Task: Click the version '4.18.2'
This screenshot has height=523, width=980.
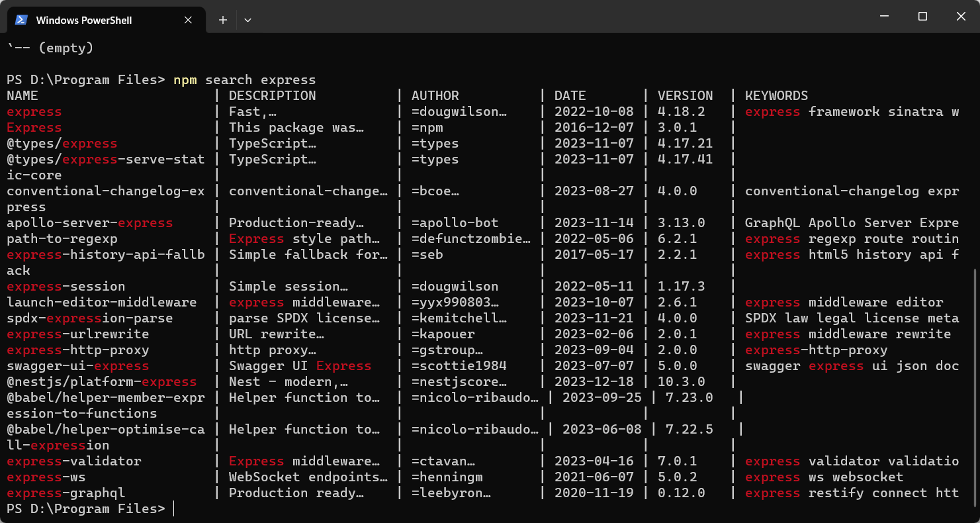Action: click(682, 112)
